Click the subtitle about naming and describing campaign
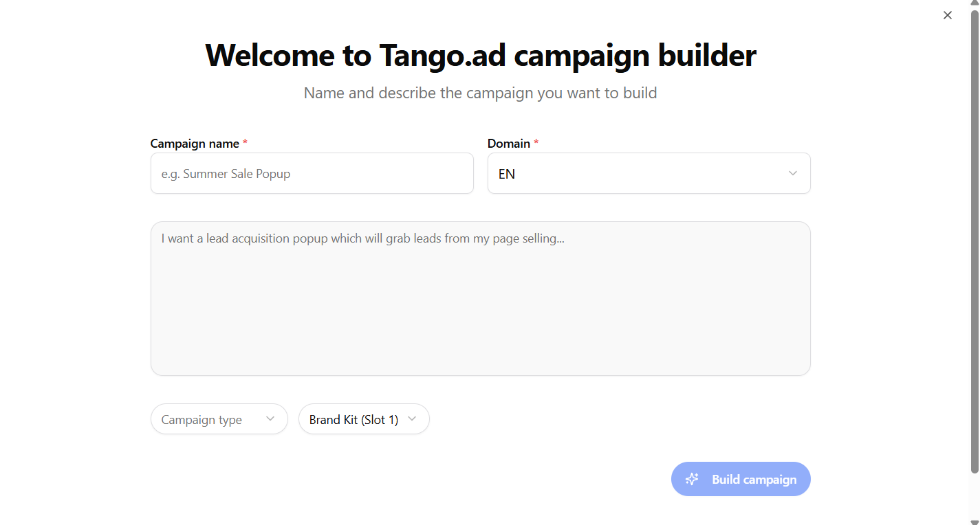 point(481,93)
